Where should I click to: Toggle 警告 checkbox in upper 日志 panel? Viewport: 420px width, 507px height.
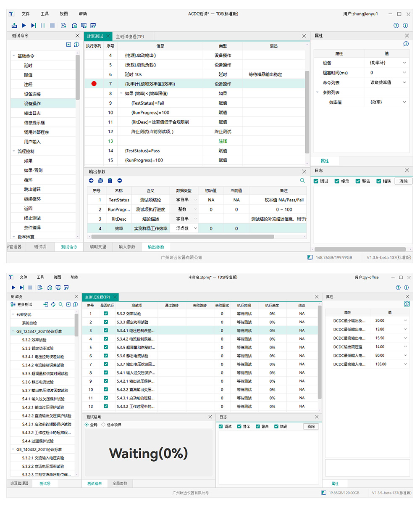tap(358, 181)
